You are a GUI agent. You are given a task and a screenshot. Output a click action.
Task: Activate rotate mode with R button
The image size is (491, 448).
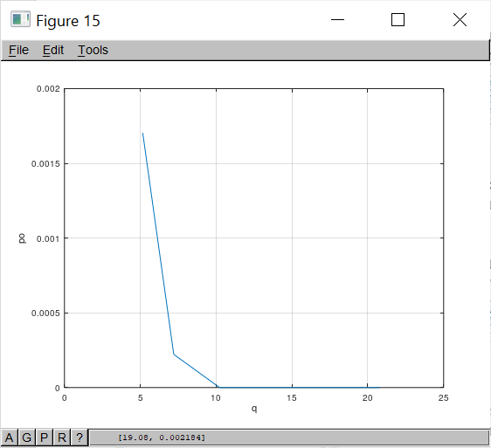click(62, 438)
